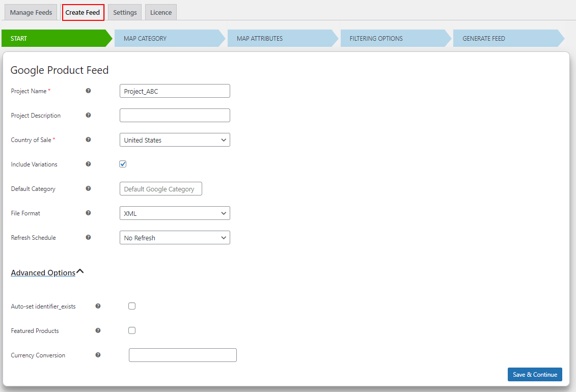The height and width of the screenshot is (392, 576).
Task: Click the Featured Products label
Action: [35, 331]
